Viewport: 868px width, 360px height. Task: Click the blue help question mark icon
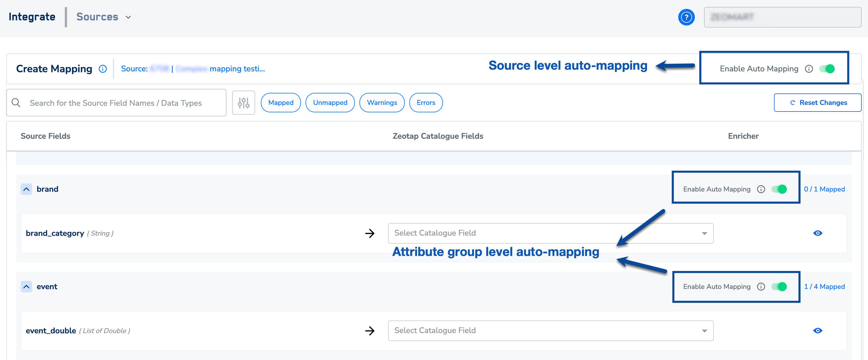(686, 17)
